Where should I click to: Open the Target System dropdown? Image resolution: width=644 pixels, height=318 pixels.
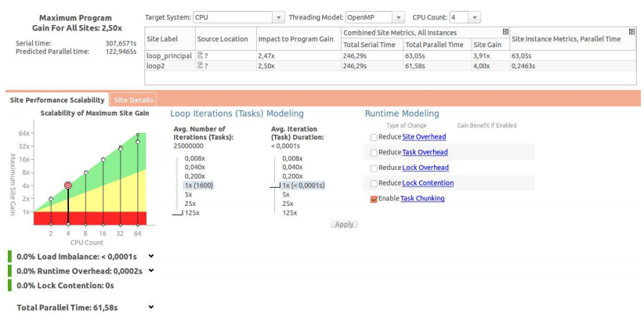click(280, 17)
